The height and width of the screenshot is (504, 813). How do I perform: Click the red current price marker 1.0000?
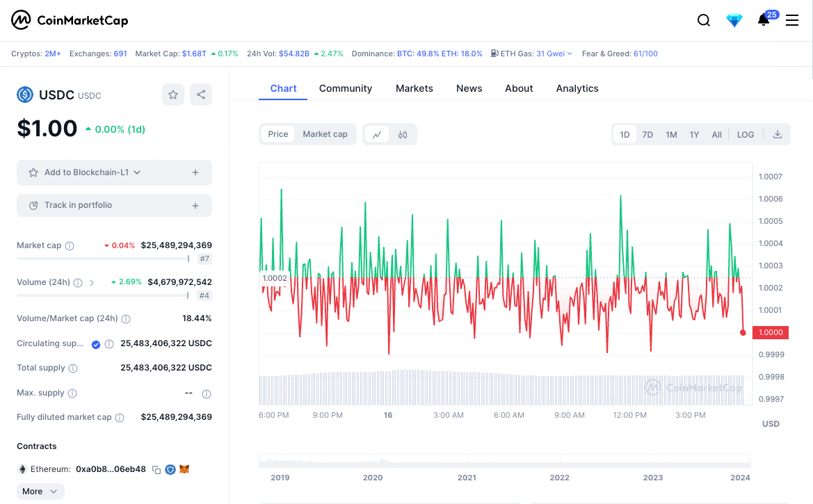pos(771,332)
